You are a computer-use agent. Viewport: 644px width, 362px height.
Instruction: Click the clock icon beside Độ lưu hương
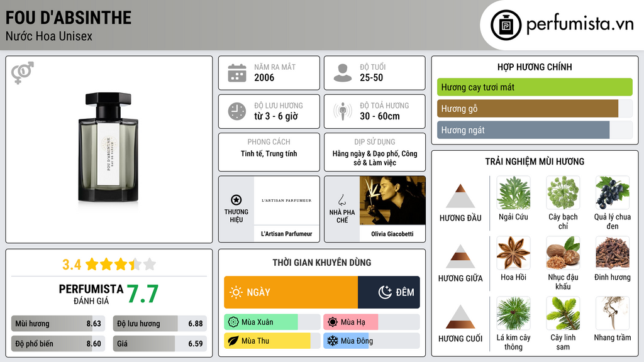(x=237, y=111)
